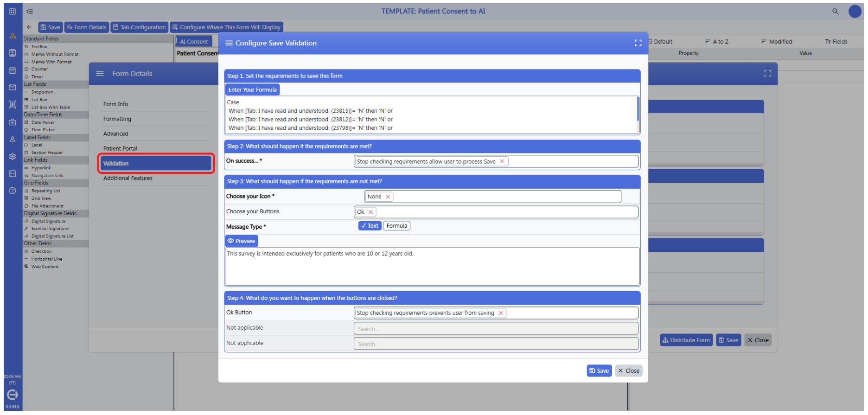Open the calendar icon in the left sidebar
Viewport: 868px width, 415px height.
13,70
